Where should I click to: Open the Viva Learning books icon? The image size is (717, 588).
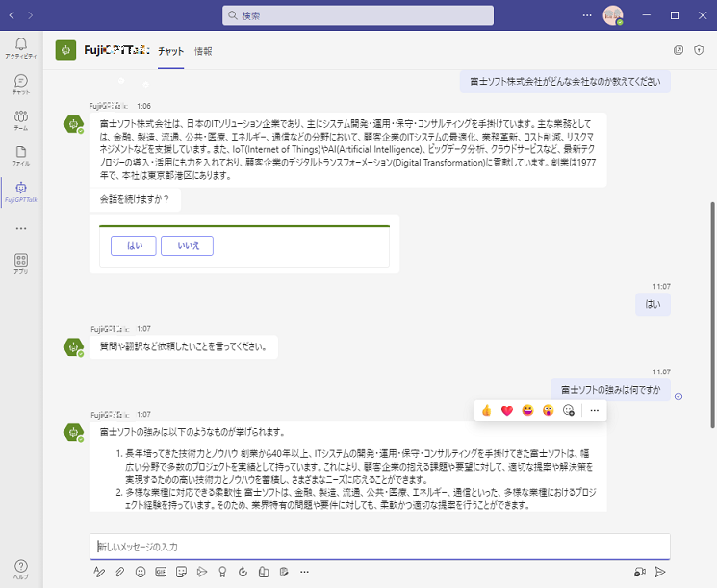click(x=264, y=572)
